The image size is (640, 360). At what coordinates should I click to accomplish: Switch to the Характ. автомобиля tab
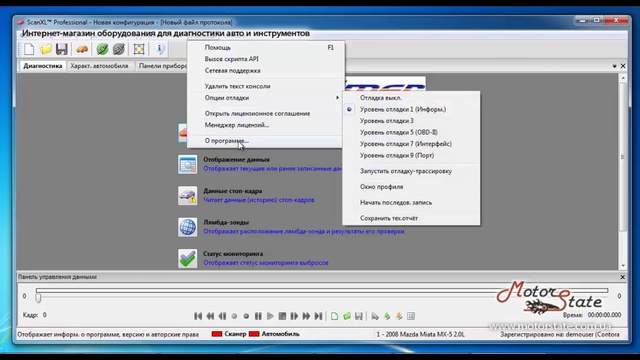point(99,66)
